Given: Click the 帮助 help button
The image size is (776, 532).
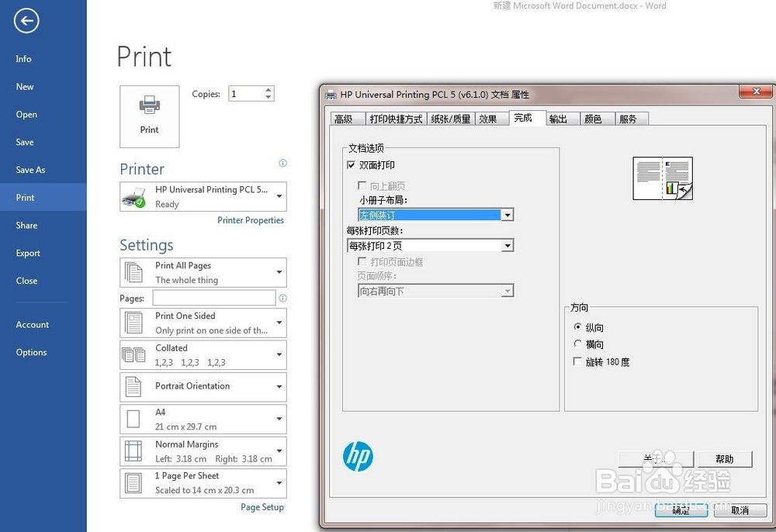Looking at the screenshot, I should (725, 459).
